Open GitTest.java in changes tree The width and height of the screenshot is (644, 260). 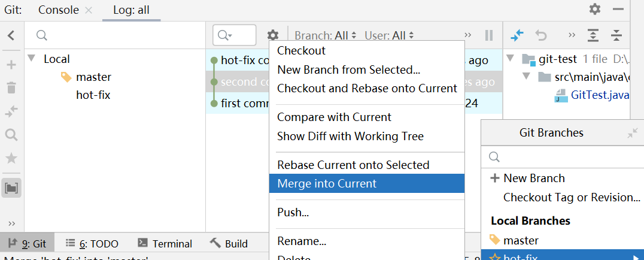pyautogui.click(x=600, y=95)
